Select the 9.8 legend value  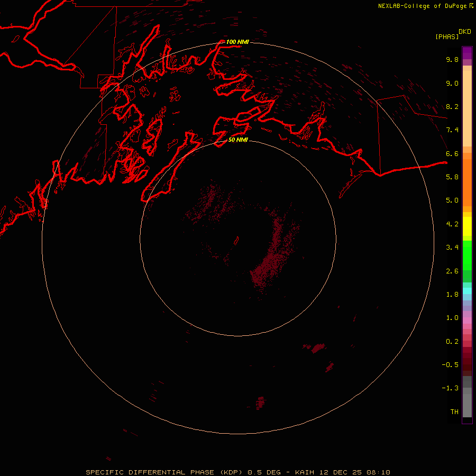pyautogui.click(x=452, y=59)
